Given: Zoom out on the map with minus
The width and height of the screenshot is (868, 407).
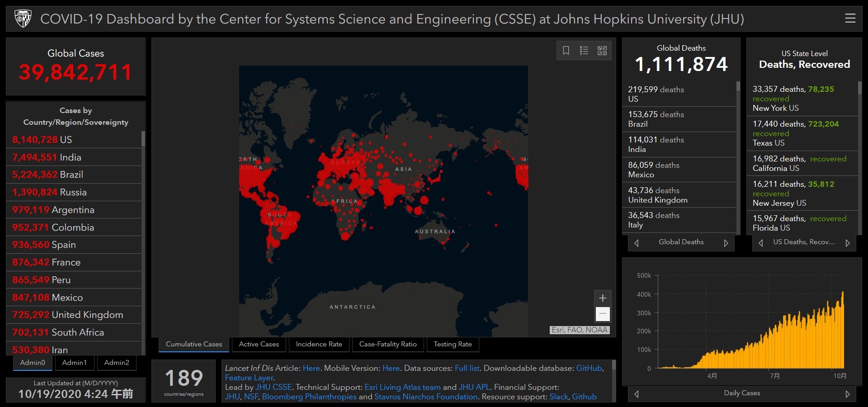Looking at the screenshot, I should 603,313.
